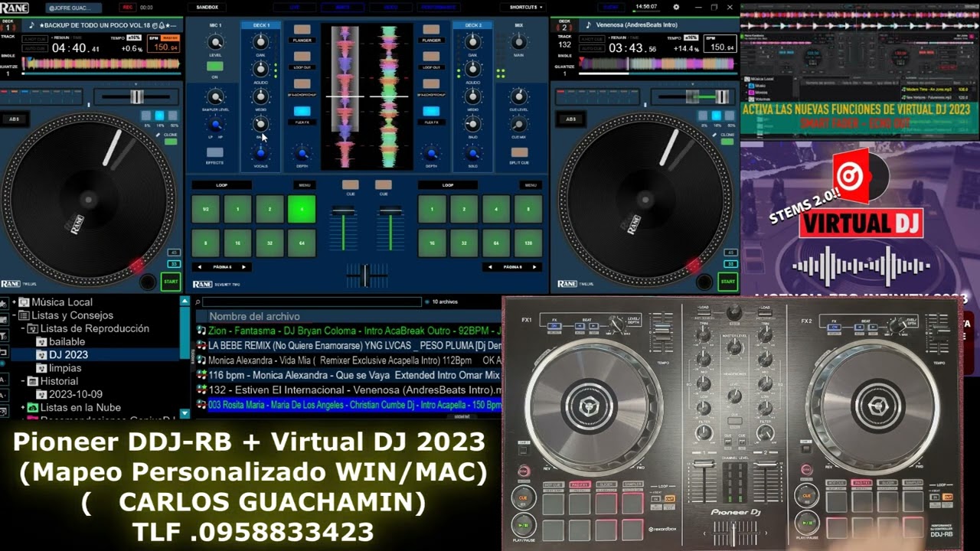Switch to the VIDEO layout tab
This screenshot has height=551, width=980.
click(390, 7)
